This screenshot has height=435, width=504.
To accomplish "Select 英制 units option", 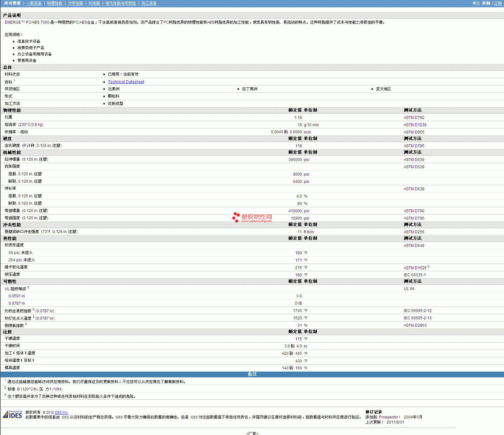I will coord(486,3).
